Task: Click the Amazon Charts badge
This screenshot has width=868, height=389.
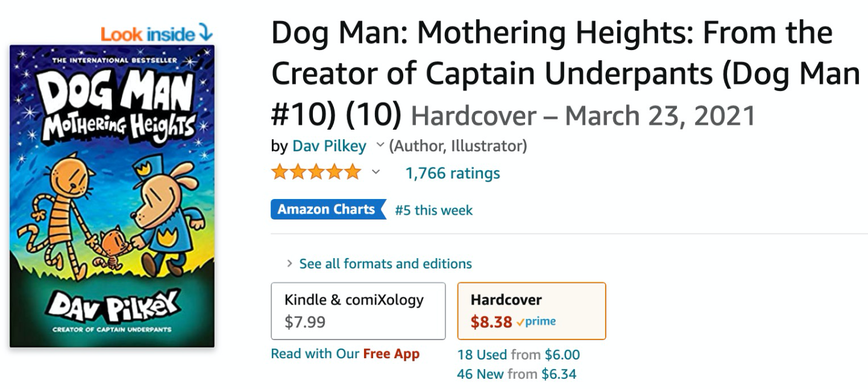Action: pyautogui.click(x=327, y=209)
